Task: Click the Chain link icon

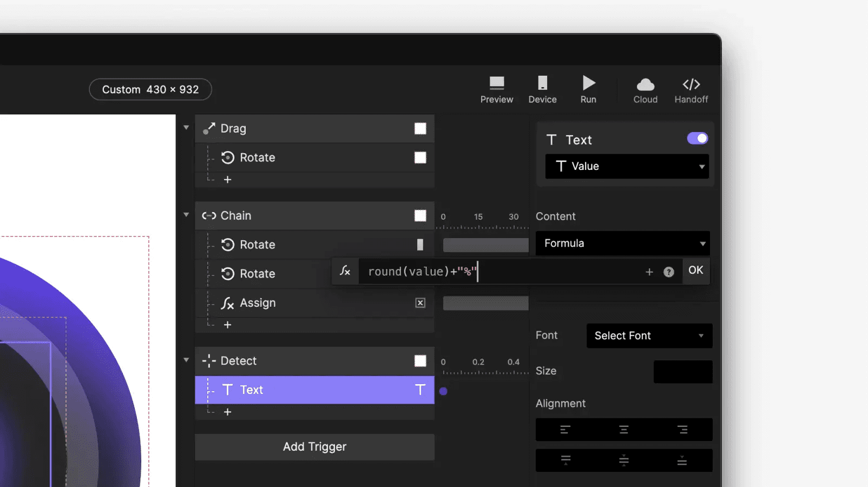Action: point(209,215)
